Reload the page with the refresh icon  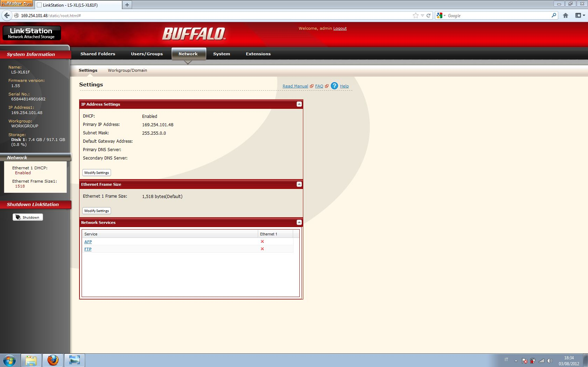[428, 15]
